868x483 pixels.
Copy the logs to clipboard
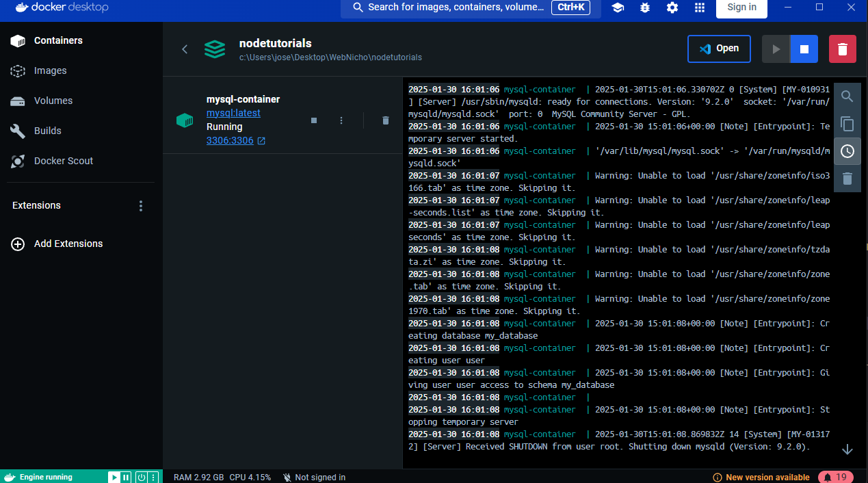[x=847, y=124]
